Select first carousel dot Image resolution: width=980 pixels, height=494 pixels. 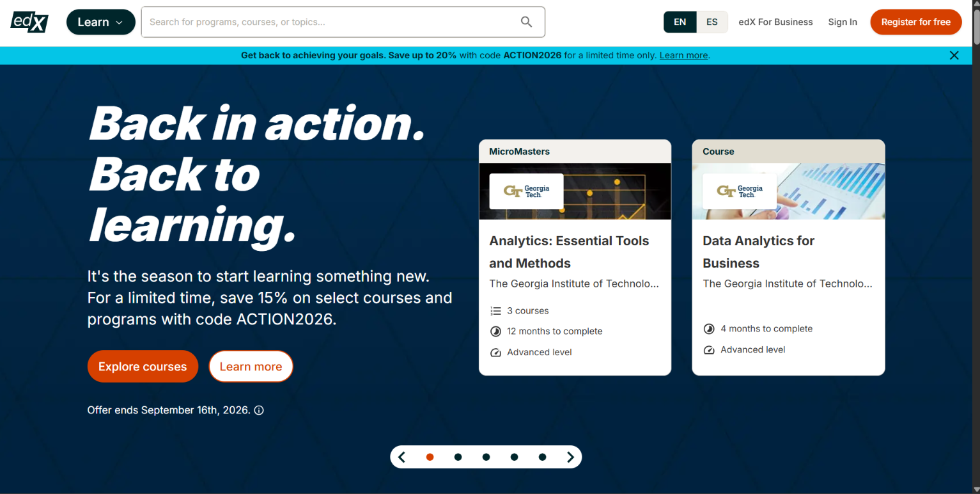coord(430,457)
